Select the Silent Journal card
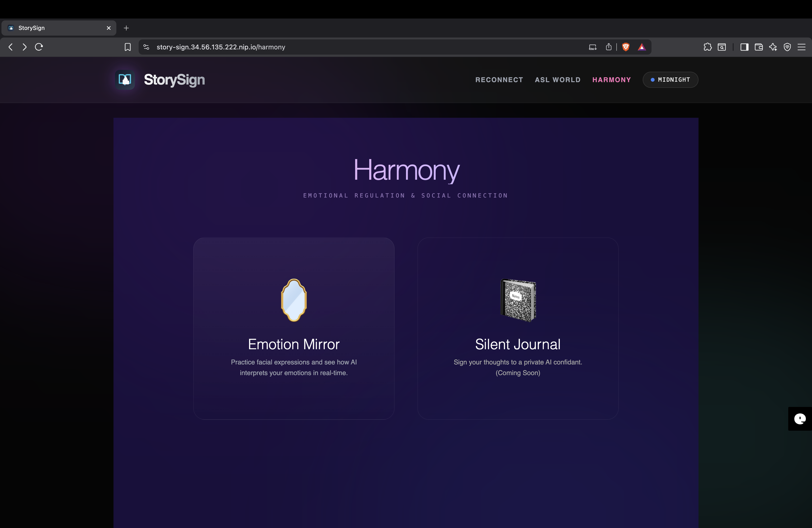This screenshot has height=528, width=812. pyautogui.click(x=518, y=328)
